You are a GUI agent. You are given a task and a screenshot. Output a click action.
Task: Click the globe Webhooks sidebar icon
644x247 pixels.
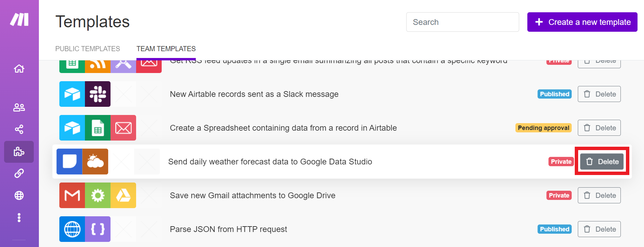19,195
